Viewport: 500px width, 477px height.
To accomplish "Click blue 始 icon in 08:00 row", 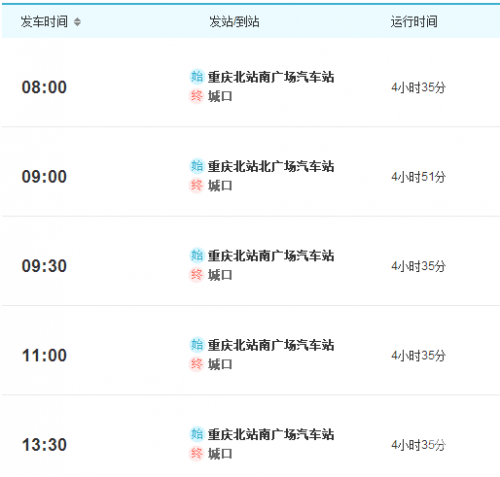I will click(x=197, y=77).
